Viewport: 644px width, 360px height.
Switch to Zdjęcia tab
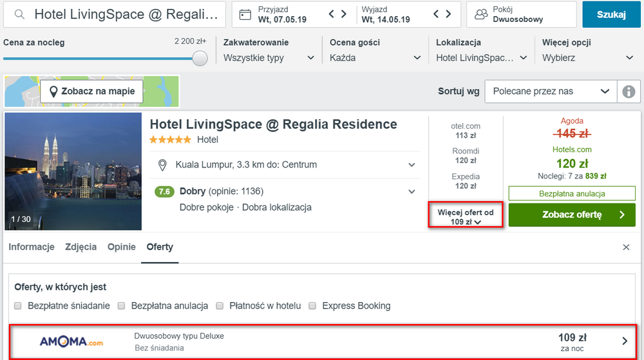(81, 247)
